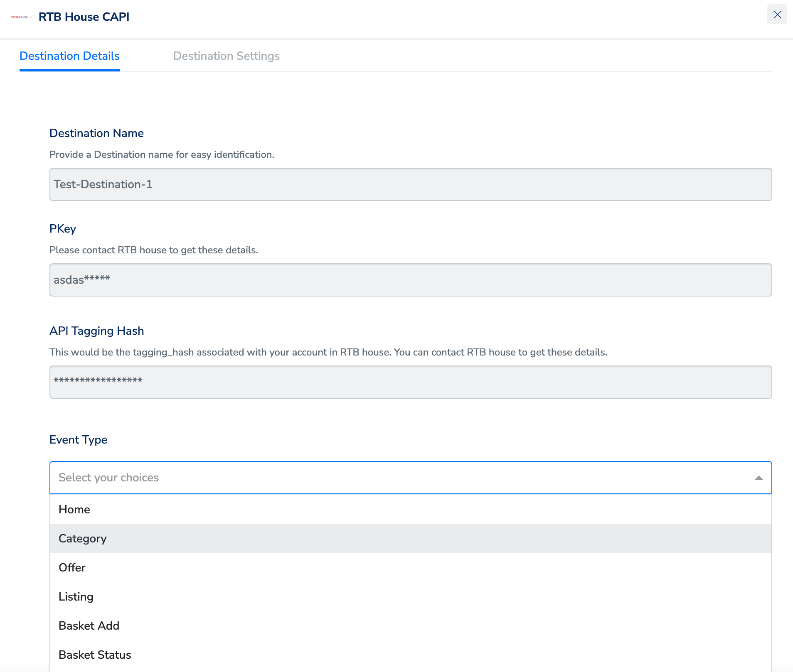
Task: Select Listing in the dropdown
Action: pos(76,597)
